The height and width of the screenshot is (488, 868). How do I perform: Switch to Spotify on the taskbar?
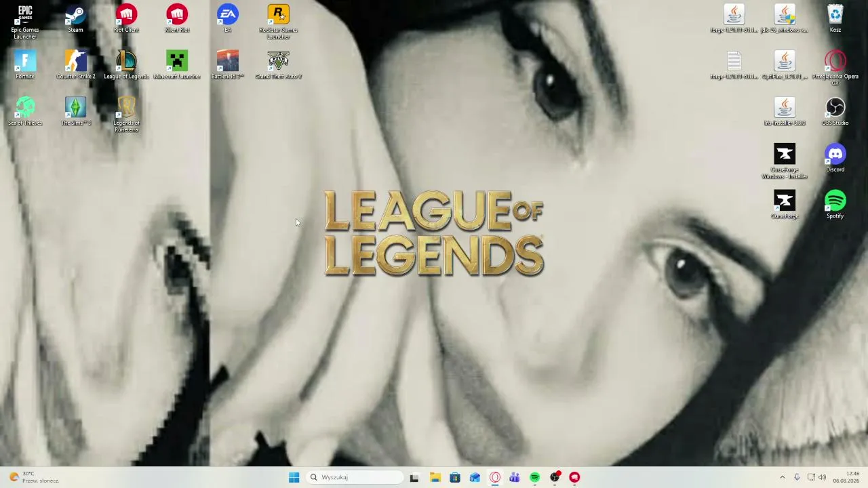click(x=535, y=477)
